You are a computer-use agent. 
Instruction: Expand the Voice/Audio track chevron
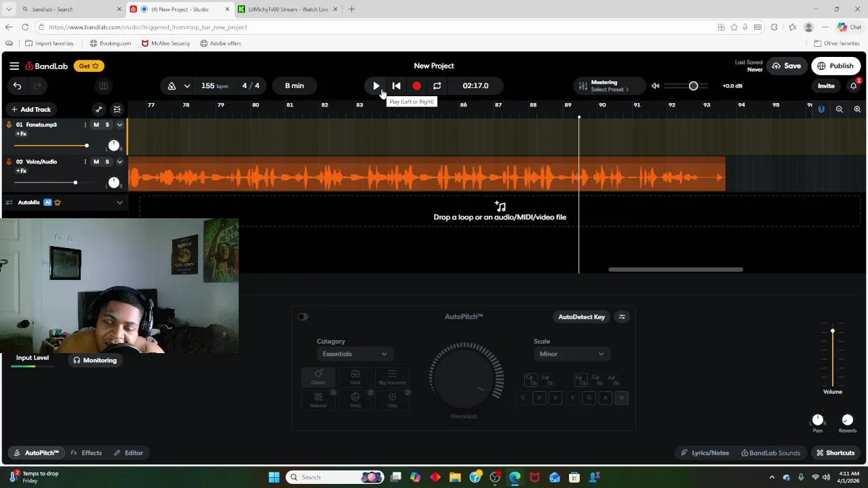(x=120, y=162)
